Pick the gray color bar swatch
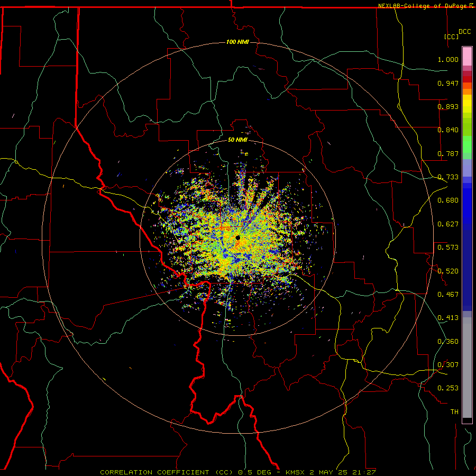The image size is (476, 476). [467, 368]
